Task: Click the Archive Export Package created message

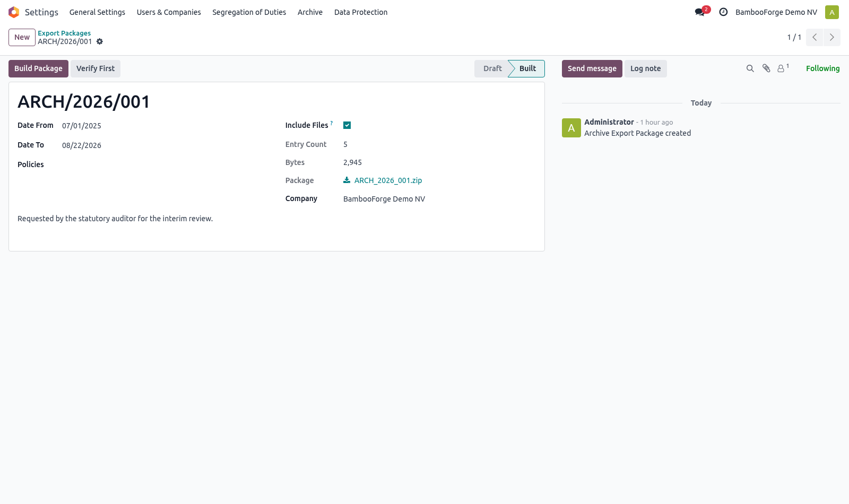Action: 638,133
